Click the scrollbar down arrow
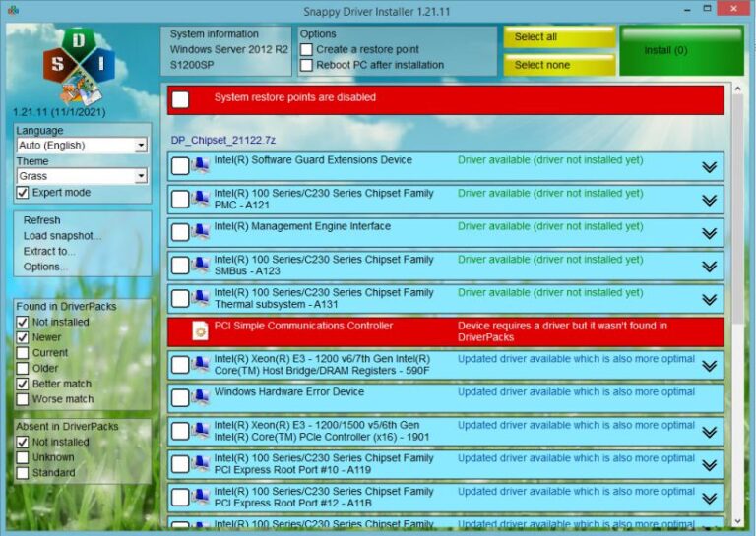Image resolution: width=756 pixels, height=536 pixels. point(737,522)
